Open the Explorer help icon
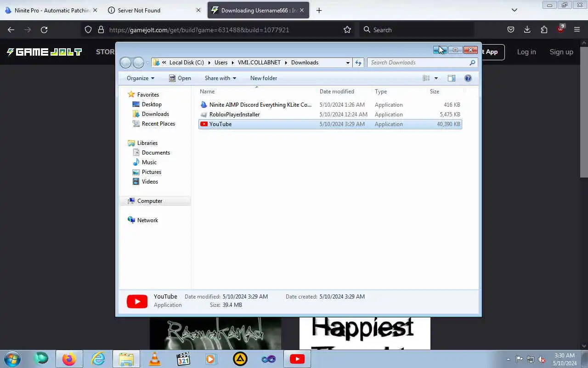The image size is (588, 368). click(468, 78)
